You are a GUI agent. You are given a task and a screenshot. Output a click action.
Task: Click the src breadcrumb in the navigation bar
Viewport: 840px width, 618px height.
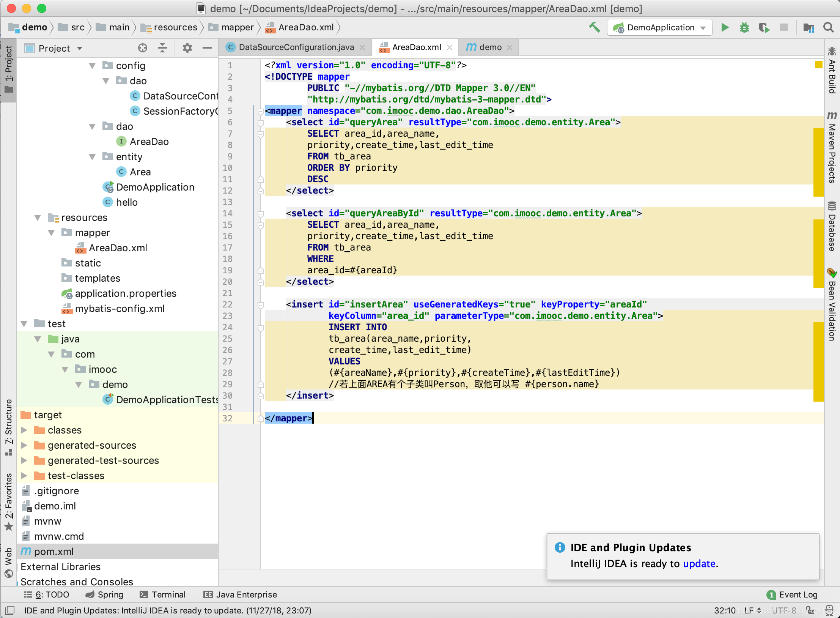coord(72,27)
